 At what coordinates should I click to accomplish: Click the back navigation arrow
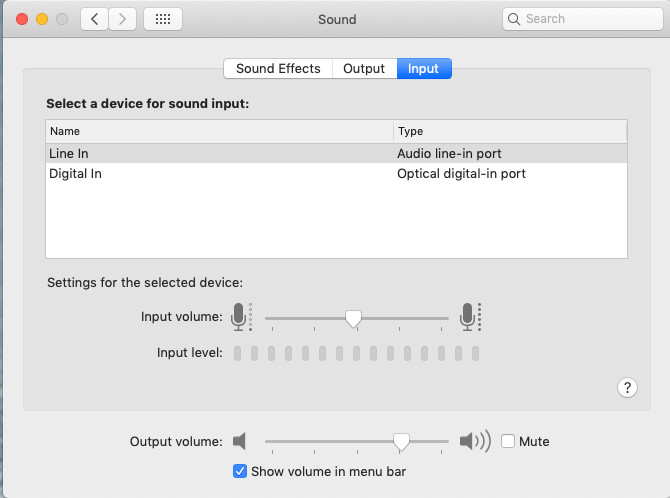tap(95, 19)
